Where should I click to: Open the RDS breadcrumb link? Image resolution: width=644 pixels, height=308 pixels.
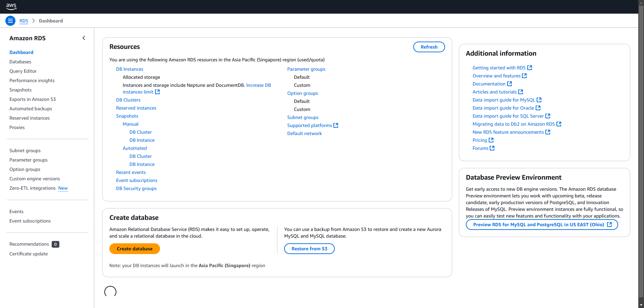tap(24, 21)
